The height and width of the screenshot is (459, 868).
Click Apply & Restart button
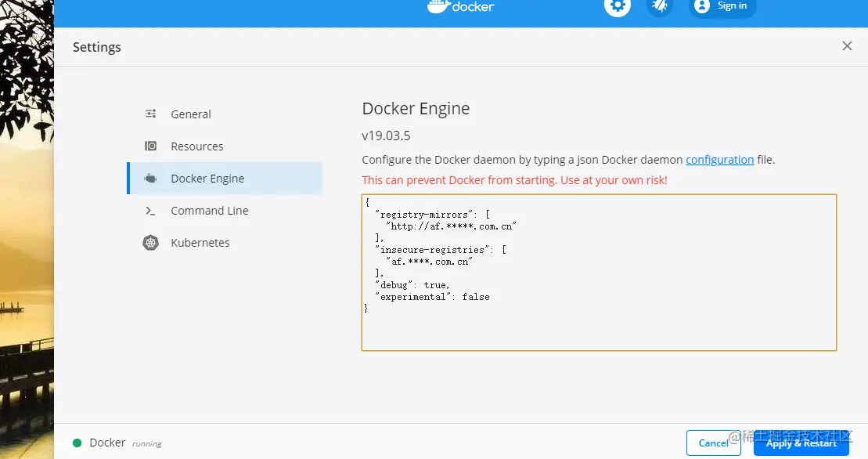pyautogui.click(x=801, y=443)
